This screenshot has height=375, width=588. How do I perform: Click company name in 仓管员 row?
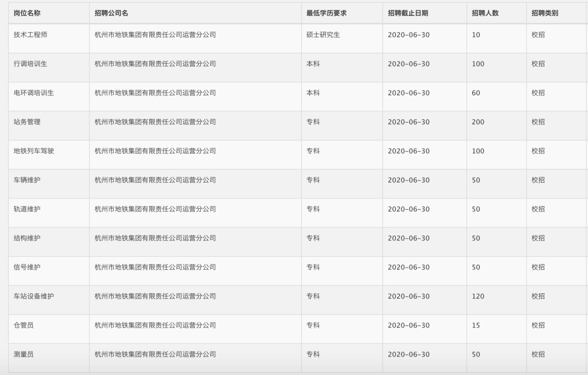155,325
